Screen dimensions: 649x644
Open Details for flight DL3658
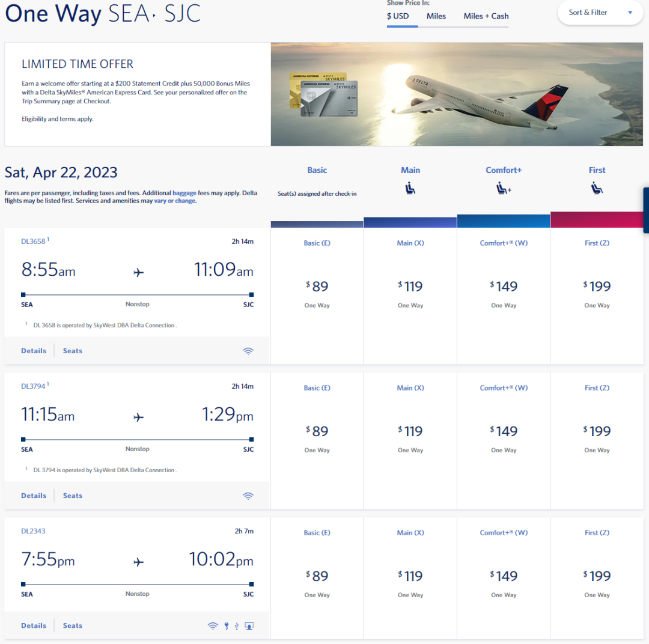coord(34,351)
